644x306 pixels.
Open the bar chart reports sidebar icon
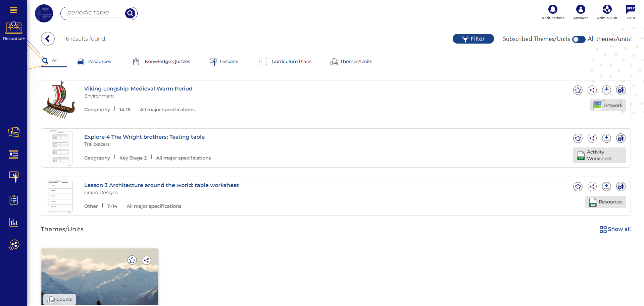click(13, 222)
